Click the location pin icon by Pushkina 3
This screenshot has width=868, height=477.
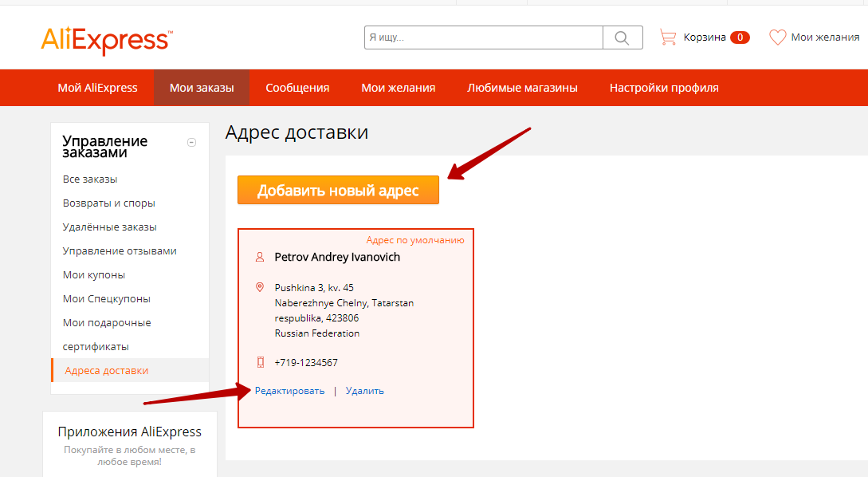coord(260,287)
